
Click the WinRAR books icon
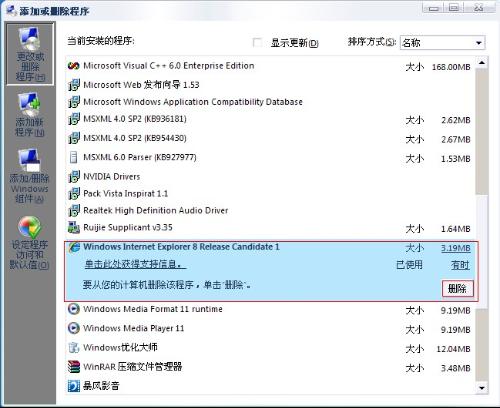pyautogui.click(x=74, y=367)
